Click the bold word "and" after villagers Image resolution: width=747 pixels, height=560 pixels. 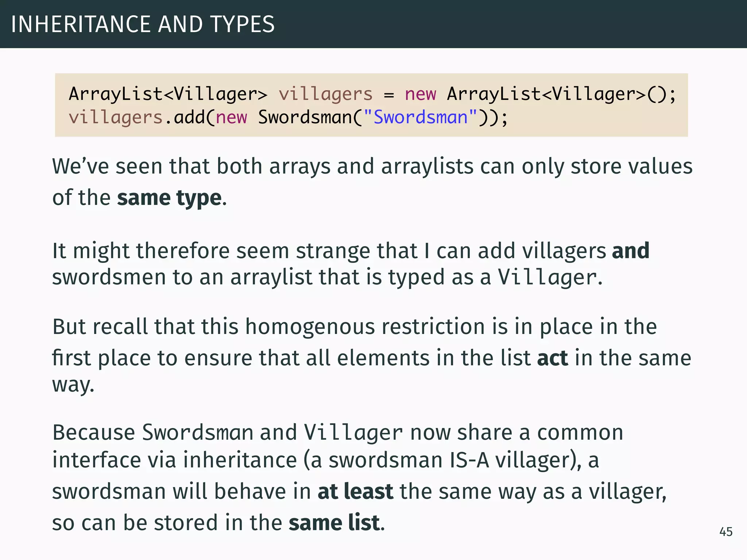pos(631,251)
